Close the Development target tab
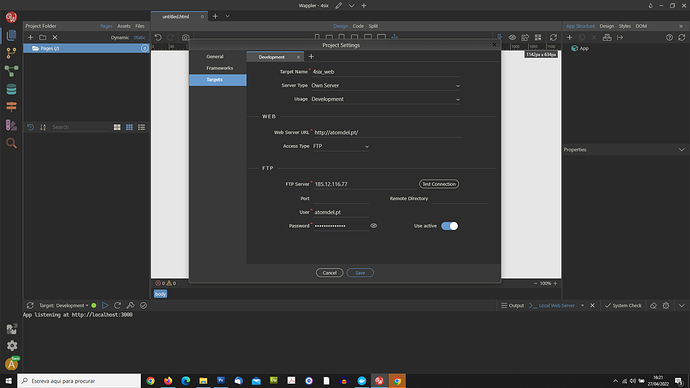Viewport: 690px width, 388px height. (x=298, y=57)
